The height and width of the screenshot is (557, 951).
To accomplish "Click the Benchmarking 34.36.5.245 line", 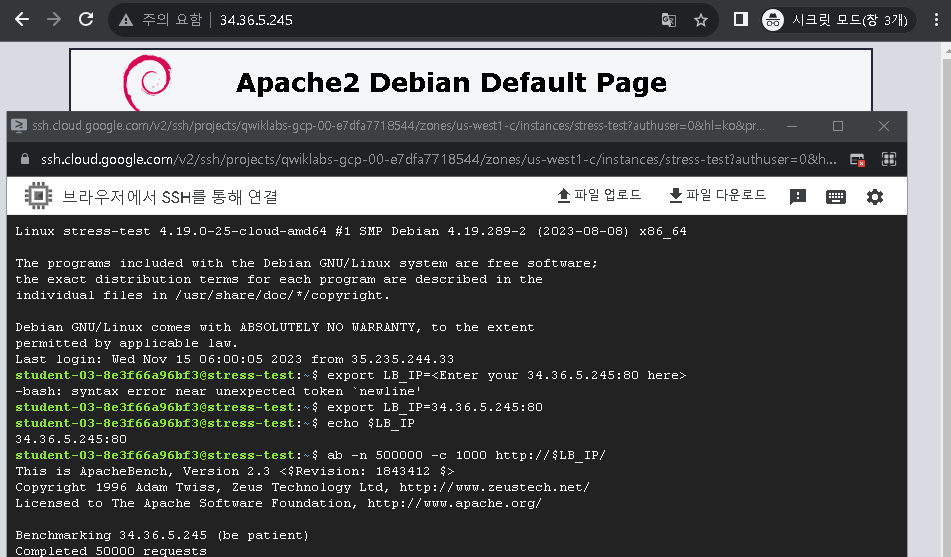I will 162,535.
